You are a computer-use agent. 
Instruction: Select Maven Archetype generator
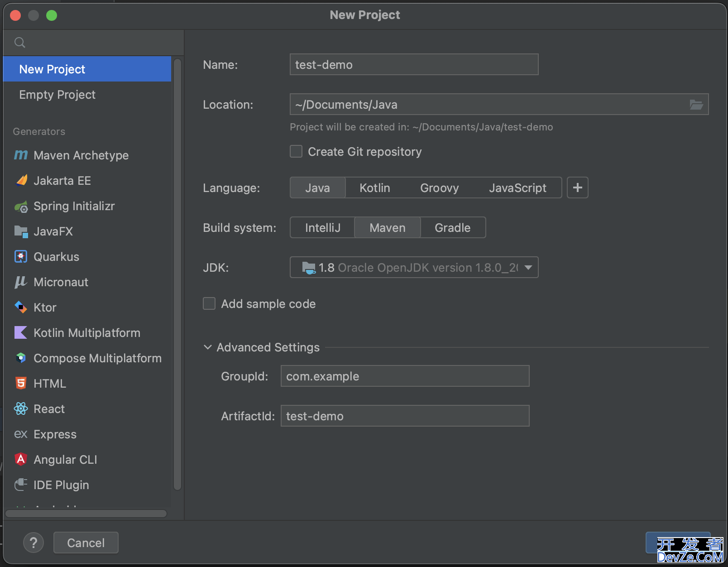87,155
